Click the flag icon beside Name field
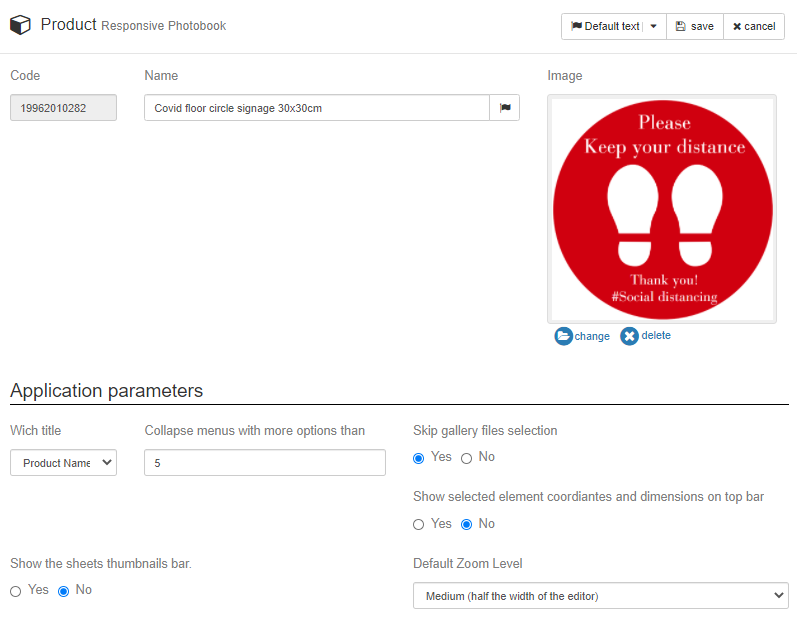This screenshot has width=797, height=628. pos(505,108)
